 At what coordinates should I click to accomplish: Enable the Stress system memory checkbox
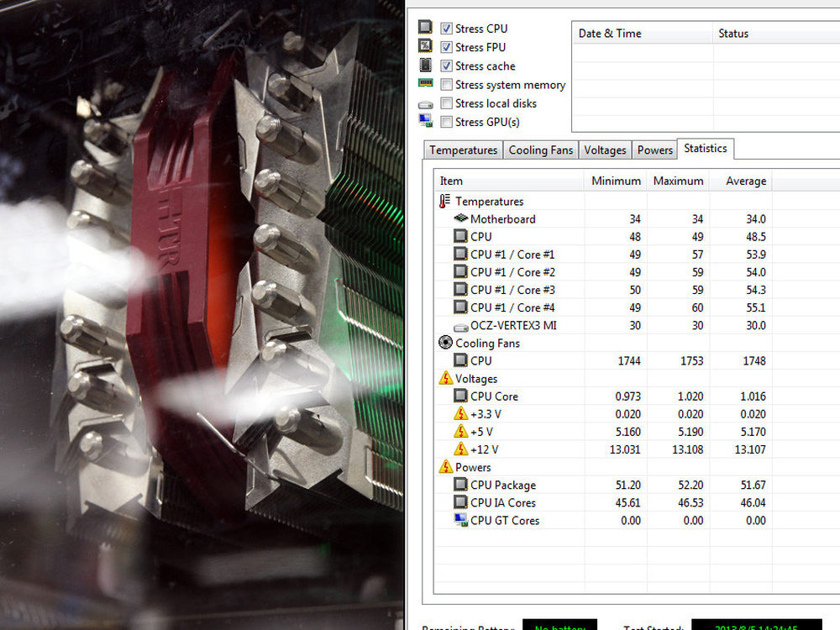446,85
